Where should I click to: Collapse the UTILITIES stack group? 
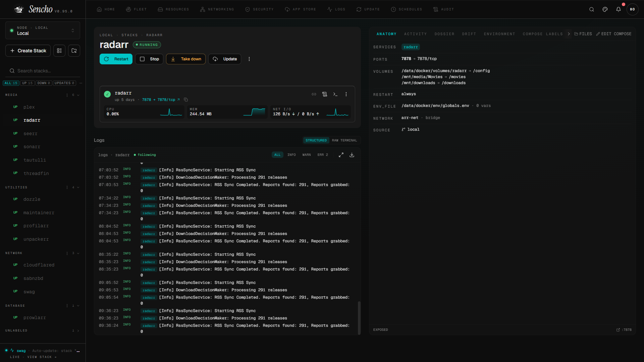click(78, 187)
